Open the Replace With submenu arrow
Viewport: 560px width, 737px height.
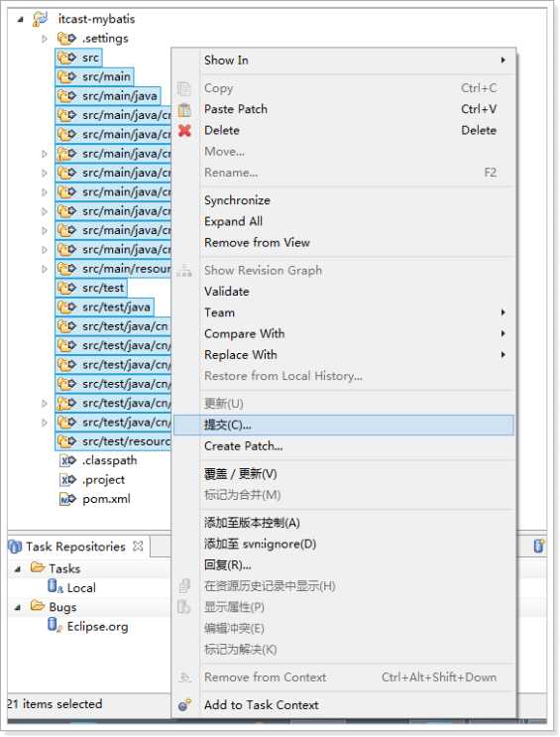click(503, 355)
